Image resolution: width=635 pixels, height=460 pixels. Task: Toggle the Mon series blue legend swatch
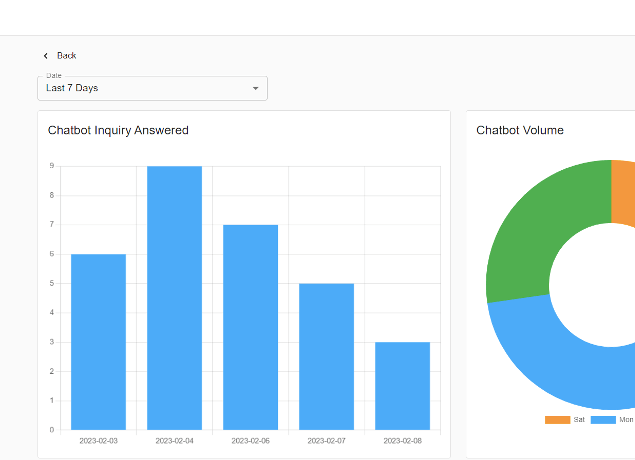603,420
